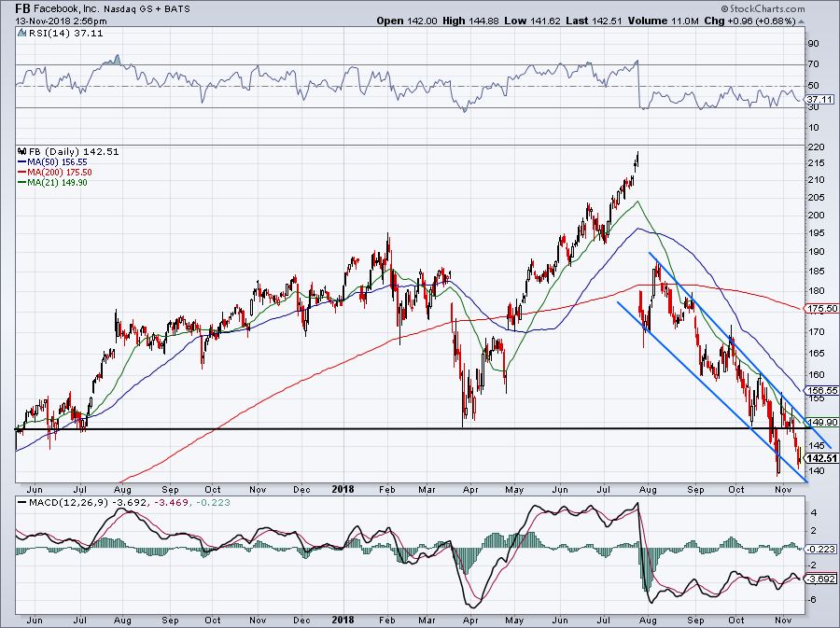Click the RSI axis label 90
Screen dimensions: 840x628
click(813, 43)
